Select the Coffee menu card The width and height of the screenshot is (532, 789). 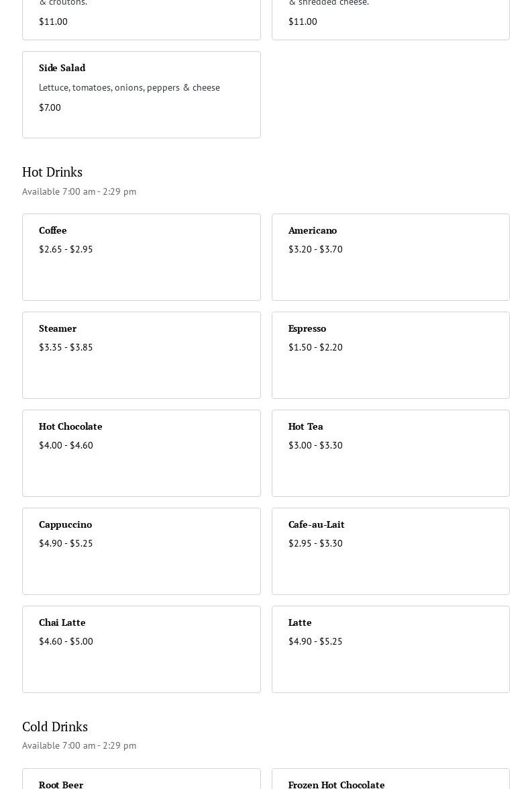(141, 257)
